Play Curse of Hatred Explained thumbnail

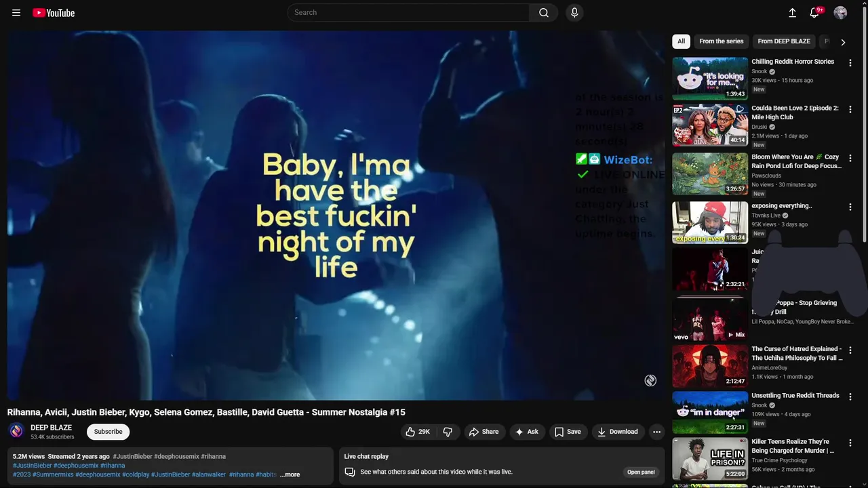(710, 366)
